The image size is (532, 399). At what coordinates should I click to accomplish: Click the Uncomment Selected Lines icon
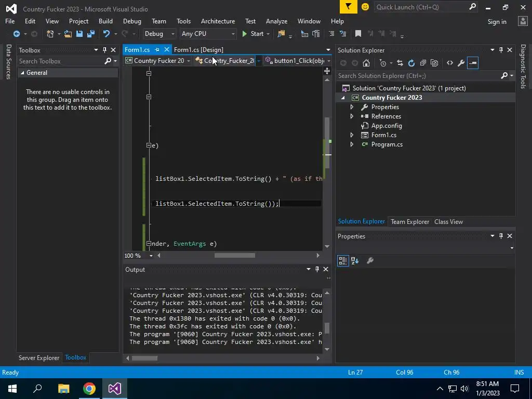(x=343, y=34)
